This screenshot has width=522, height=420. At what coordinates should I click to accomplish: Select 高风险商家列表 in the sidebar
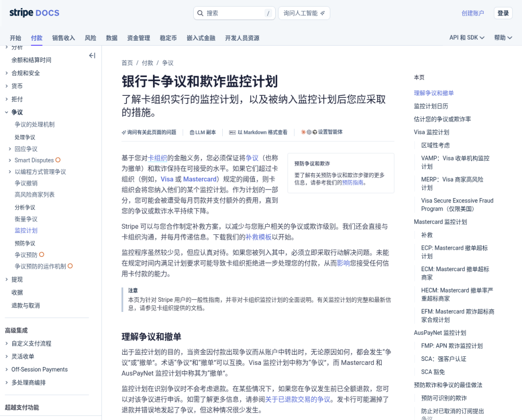tap(35, 195)
